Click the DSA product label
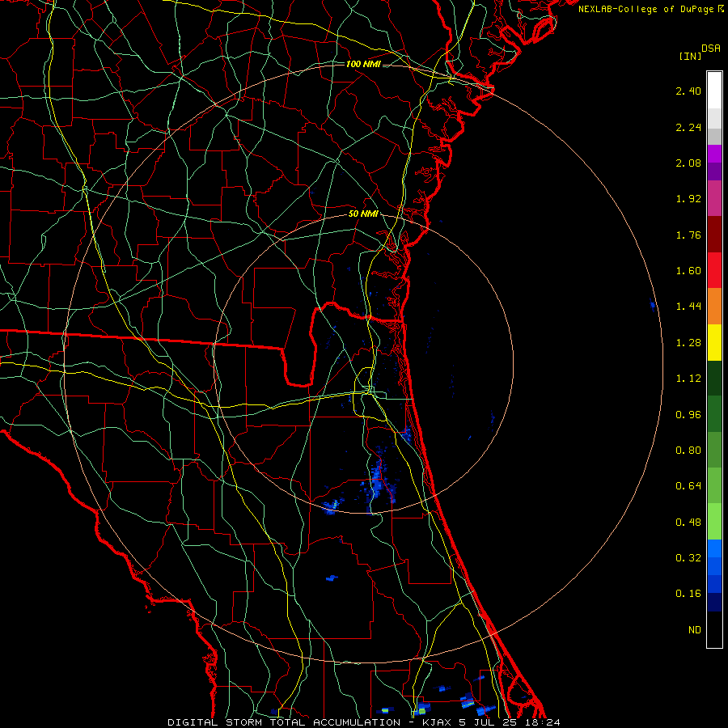Screen dimensions: 728x728 [x=711, y=49]
